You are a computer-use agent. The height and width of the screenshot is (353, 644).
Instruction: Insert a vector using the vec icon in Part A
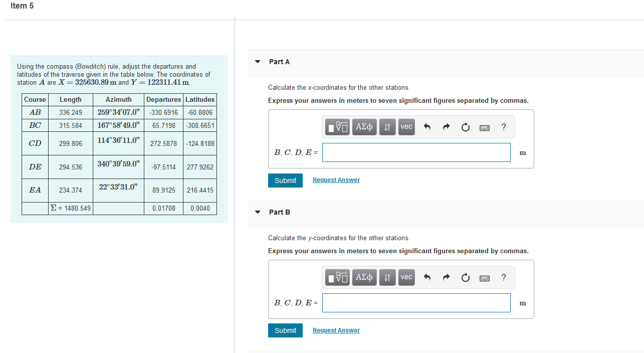pyautogui.click(x=406, y=127)
